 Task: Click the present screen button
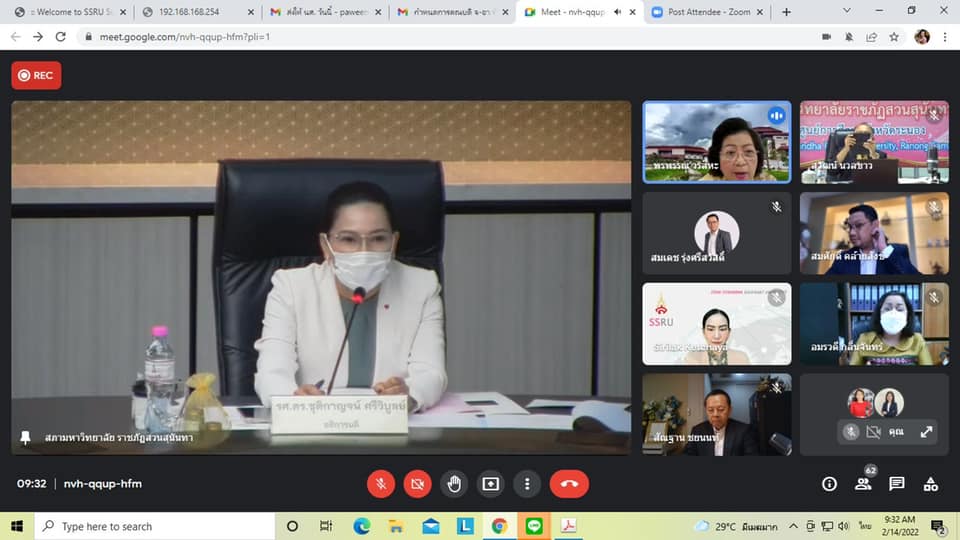[x=490, y=484]
